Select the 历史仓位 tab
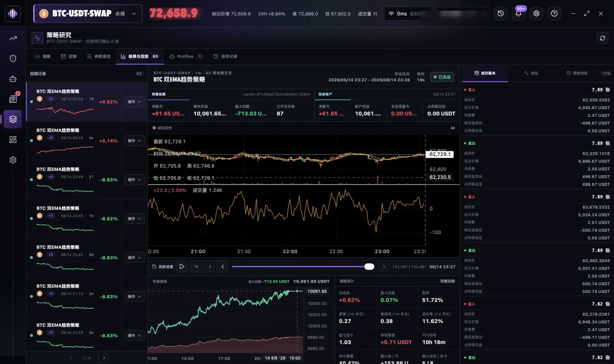 click(x=577, y=73)
